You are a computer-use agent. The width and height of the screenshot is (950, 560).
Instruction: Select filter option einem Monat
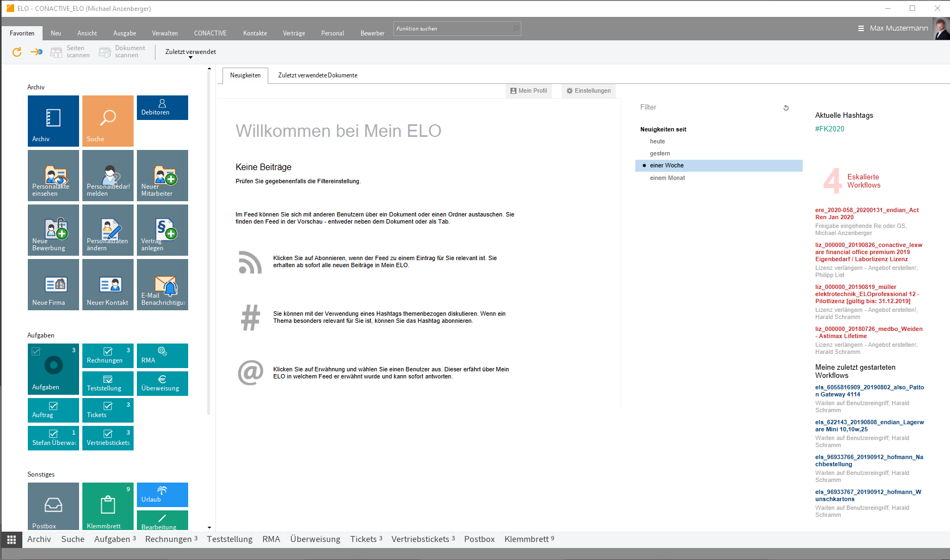coord(668,178)
